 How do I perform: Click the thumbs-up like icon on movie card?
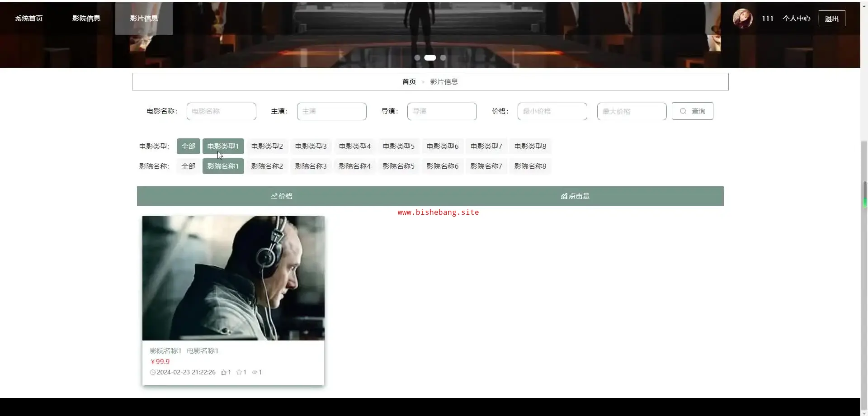pos(223,372)
